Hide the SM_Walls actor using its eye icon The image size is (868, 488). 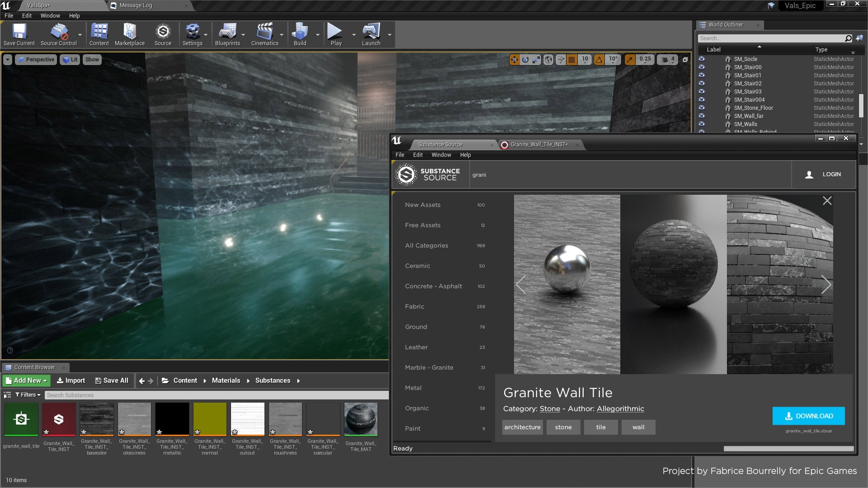701,124
